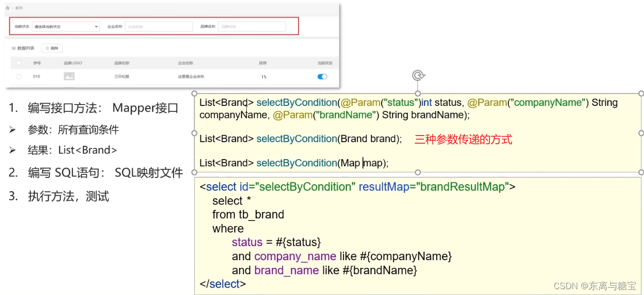
Task: Click the resultMap="brandResultMap" attribute
Action: 434,187
